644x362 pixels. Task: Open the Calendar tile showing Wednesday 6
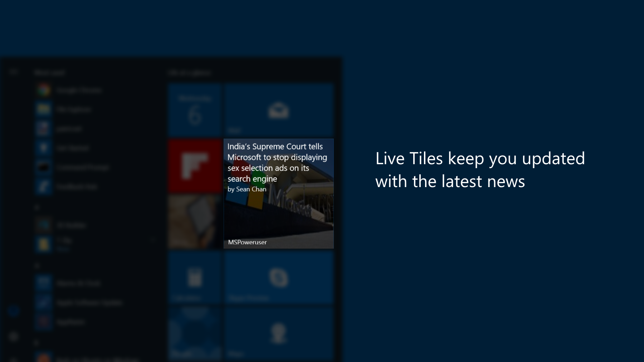195,110
